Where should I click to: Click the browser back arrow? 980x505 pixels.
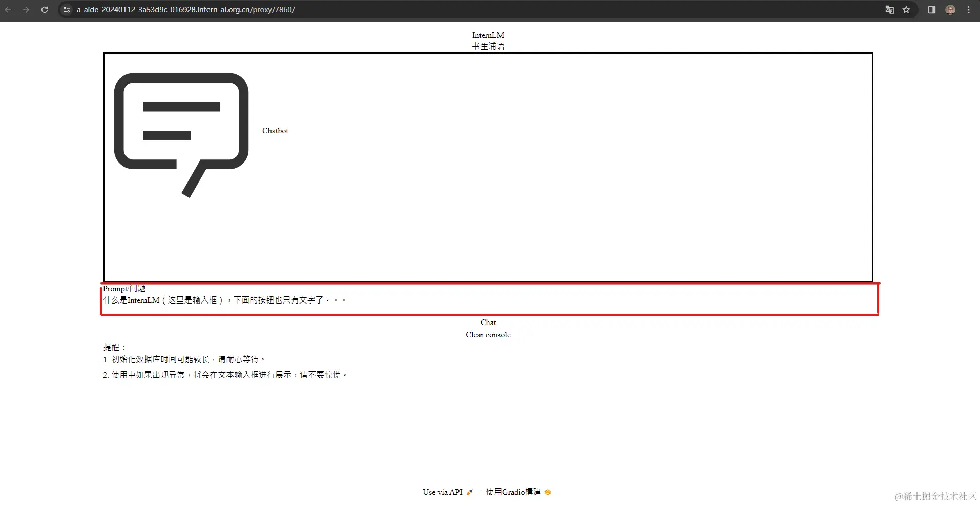point(8,10)
